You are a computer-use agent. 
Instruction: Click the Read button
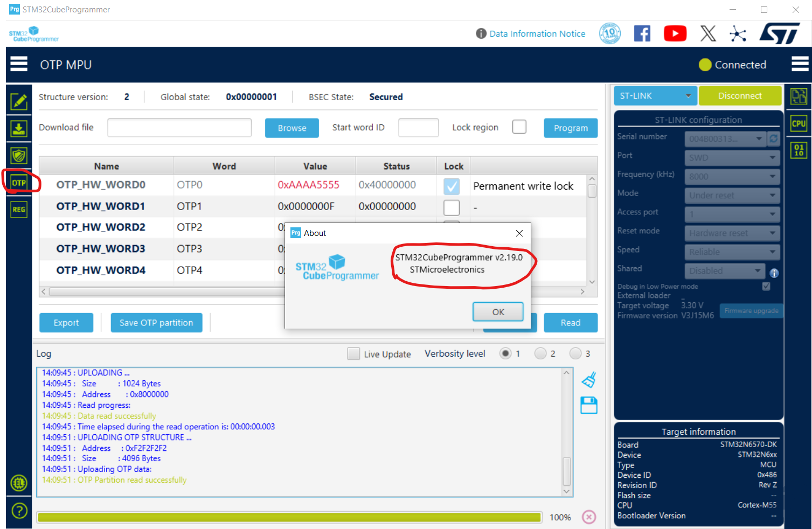click(571, 323)
